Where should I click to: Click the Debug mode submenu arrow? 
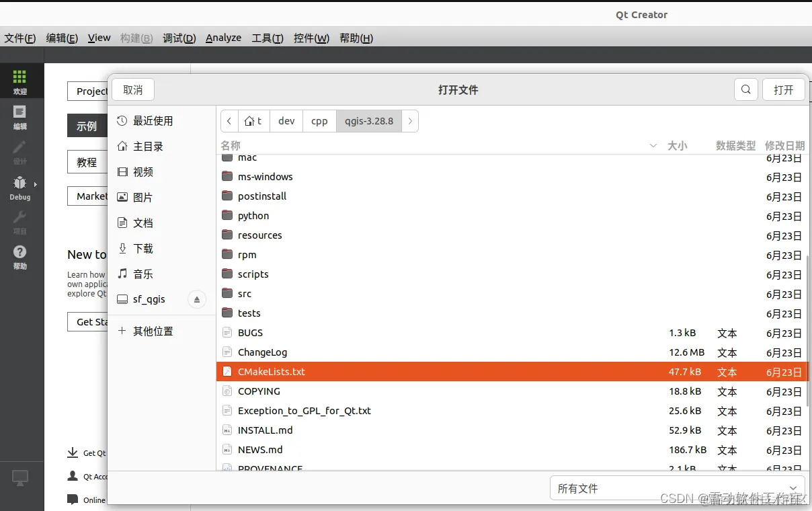[36, 184]
